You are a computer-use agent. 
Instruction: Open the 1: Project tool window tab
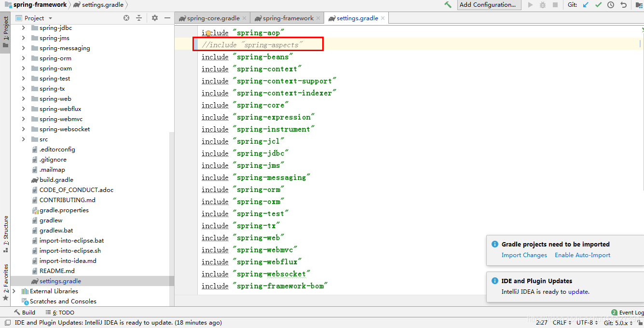tap(5, 33)
